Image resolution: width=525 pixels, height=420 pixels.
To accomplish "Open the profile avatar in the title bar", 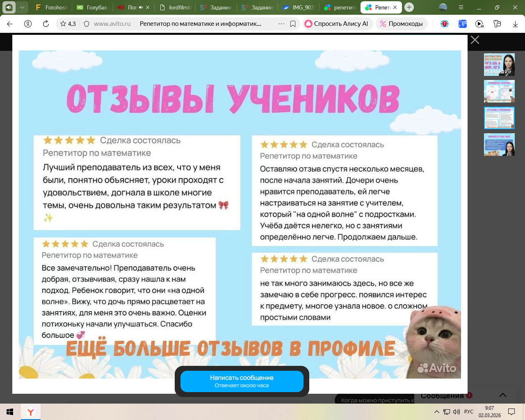I will [443, 7].
